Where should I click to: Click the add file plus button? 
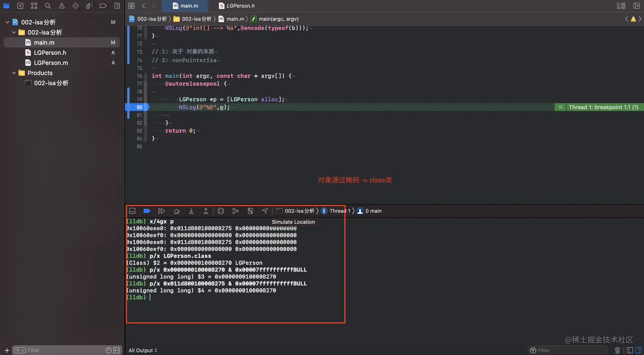7,350
